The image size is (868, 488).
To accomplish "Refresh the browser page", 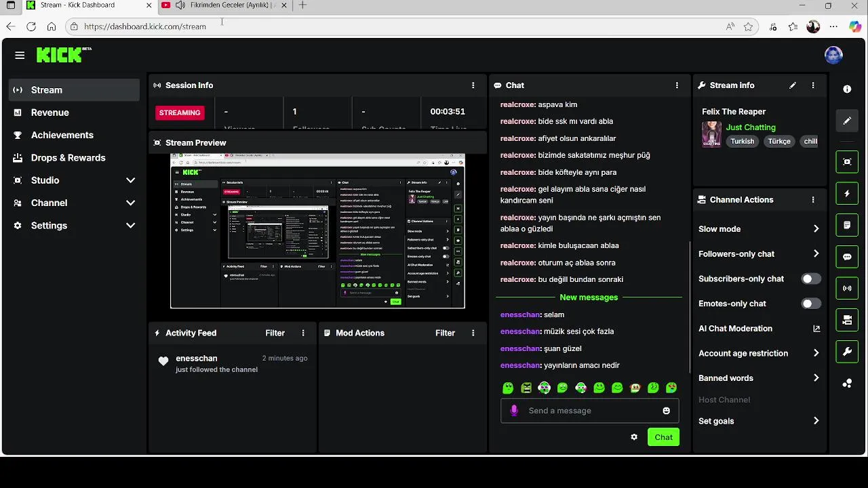I will (x=31, y=26).
